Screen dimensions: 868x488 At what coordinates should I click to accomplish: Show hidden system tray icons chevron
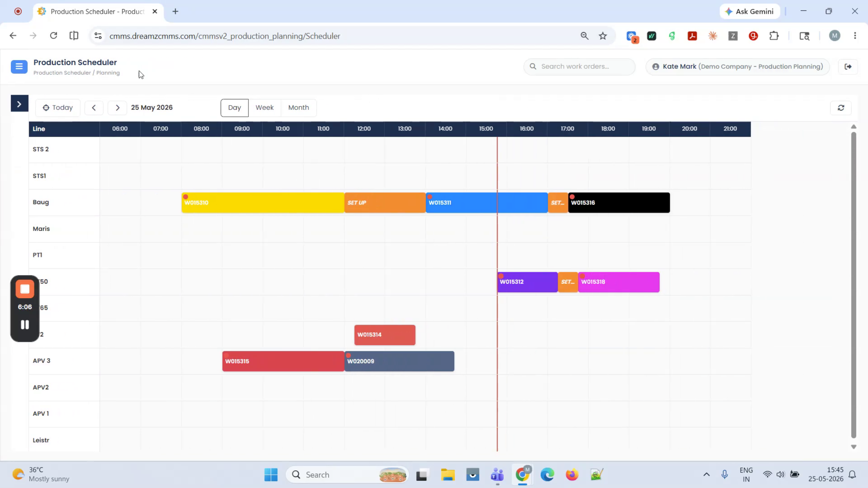(x=706, y=475)
